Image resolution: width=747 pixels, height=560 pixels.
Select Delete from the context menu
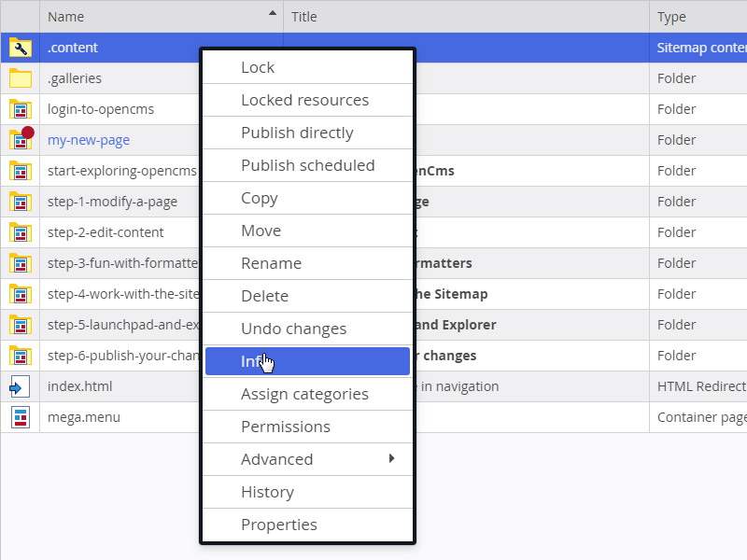click(307, 296)
